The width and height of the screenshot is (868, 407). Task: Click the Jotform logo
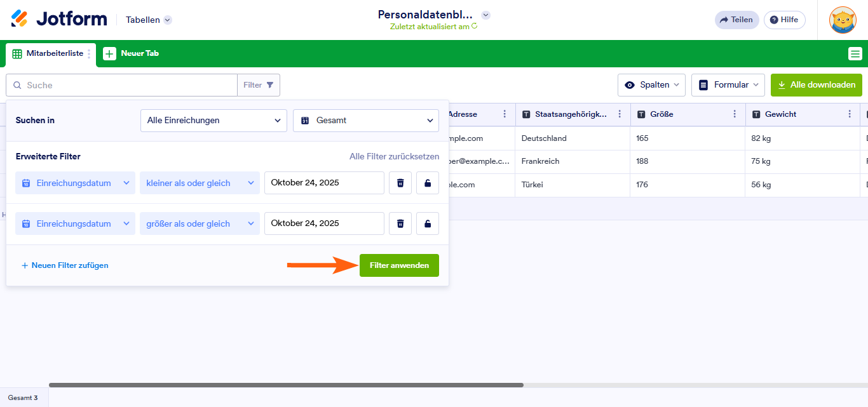pos(59,19)
